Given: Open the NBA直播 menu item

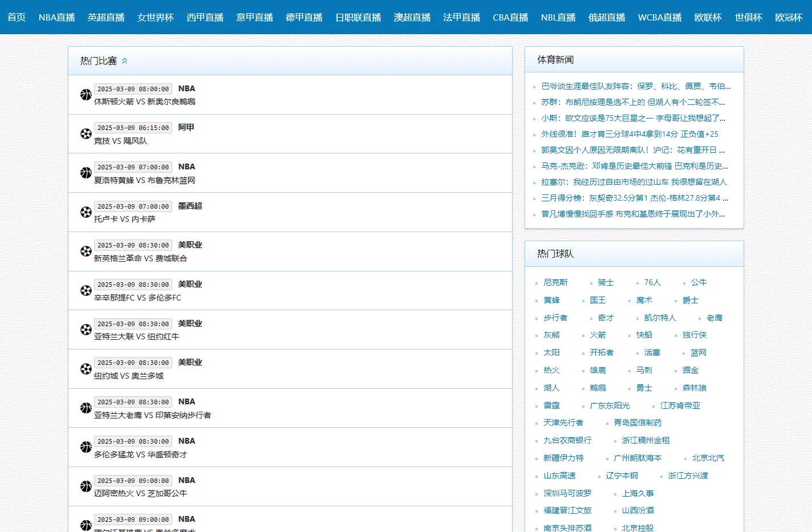Looking at the screenshot, I should click(57, 17).
